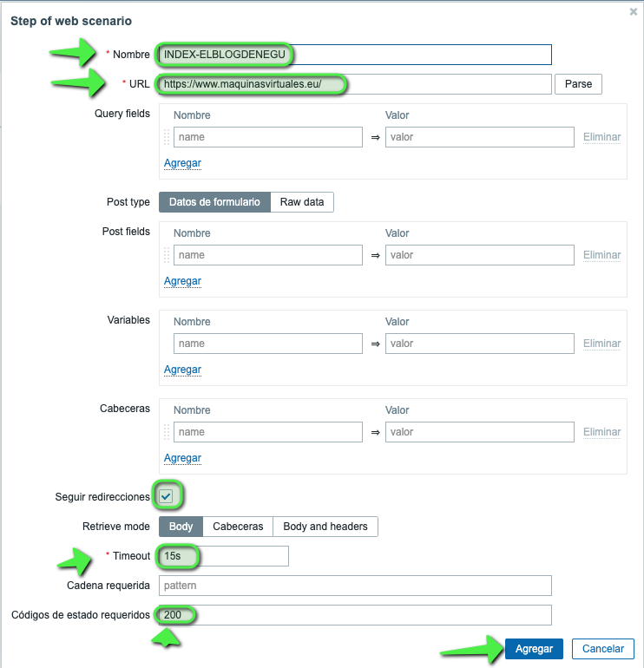Remove the Cabeceras row with Eliminar
644x668 pixels.
pyautogui.click(x=601, y=432)
